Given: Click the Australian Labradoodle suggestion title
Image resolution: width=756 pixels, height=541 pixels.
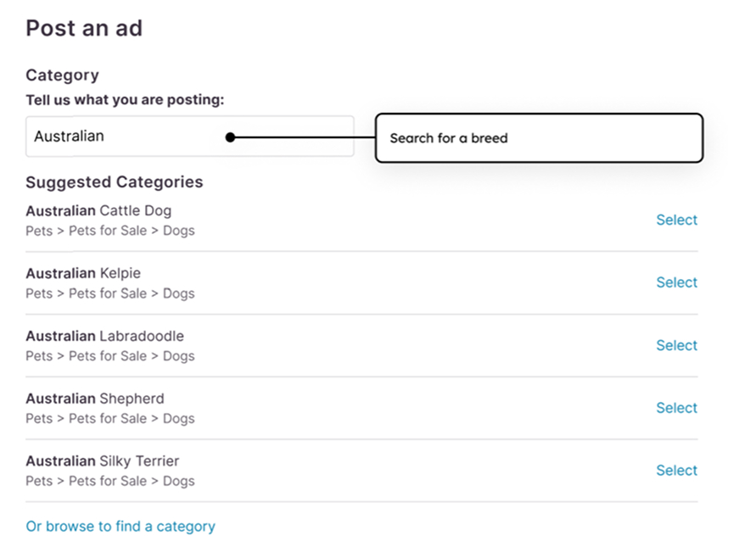Looking at the screenshot, I should pyautogui.click(x=104, y=336).
